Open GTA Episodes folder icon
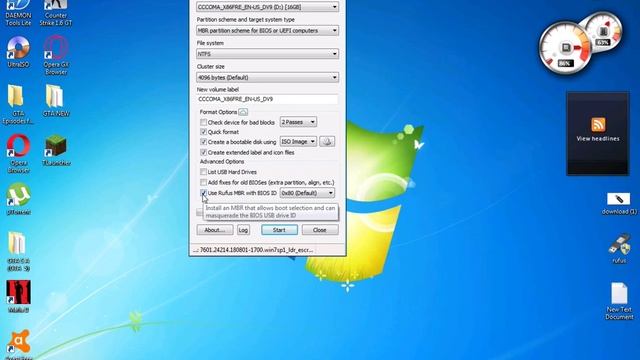Image resolution: width=640 pixels, height=360 pixels. click(x=18, y=104)
